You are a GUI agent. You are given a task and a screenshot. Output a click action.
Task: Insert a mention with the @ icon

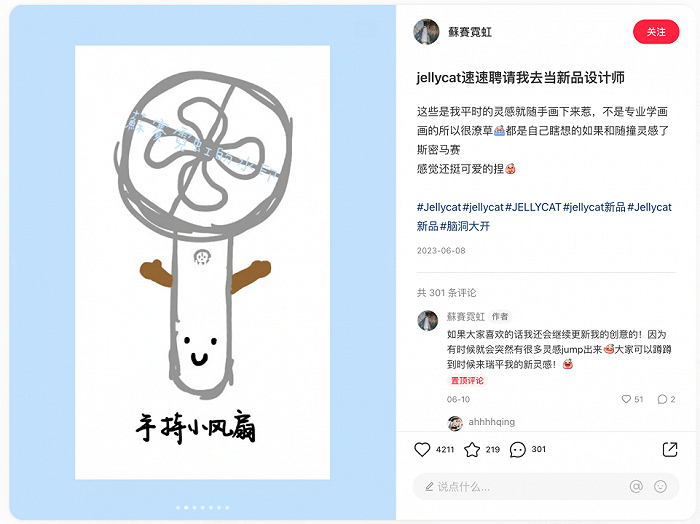pos(636,487)
